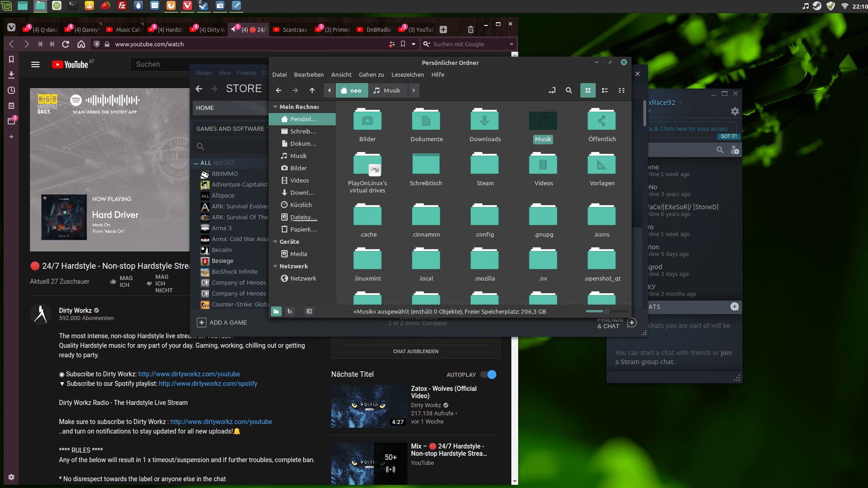Open the terminal from the panel

(x=73, y=5)
